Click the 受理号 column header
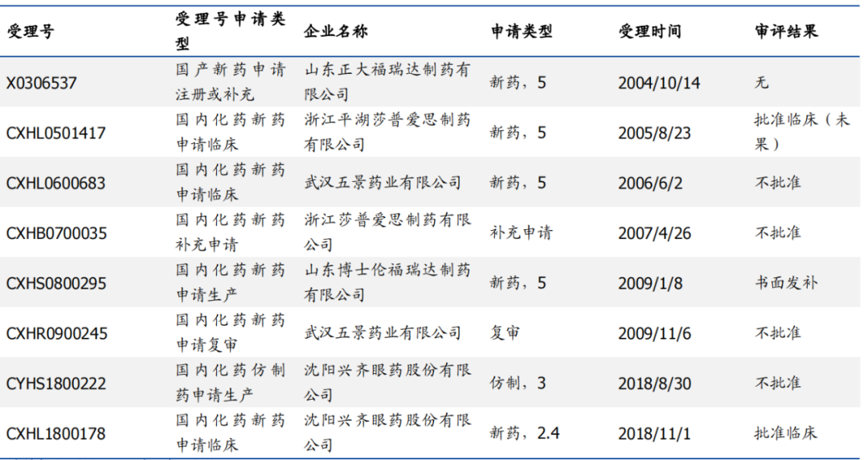The height and width of the screenshot is (460, 868). 31,31
